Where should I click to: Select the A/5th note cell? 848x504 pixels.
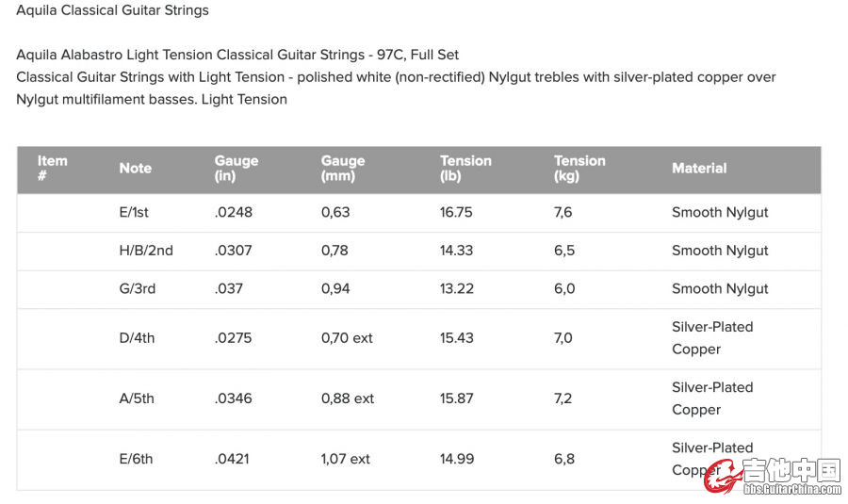(137, 399)
